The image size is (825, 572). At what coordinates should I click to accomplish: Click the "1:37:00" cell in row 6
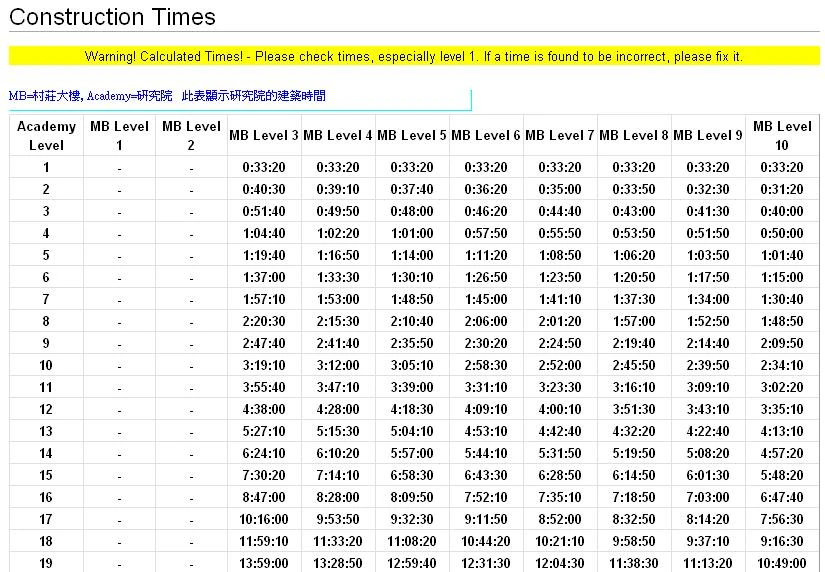[264, 277]
